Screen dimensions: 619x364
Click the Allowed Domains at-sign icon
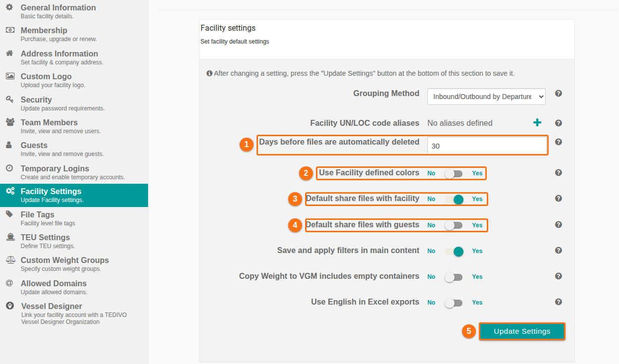pos(9,283)
